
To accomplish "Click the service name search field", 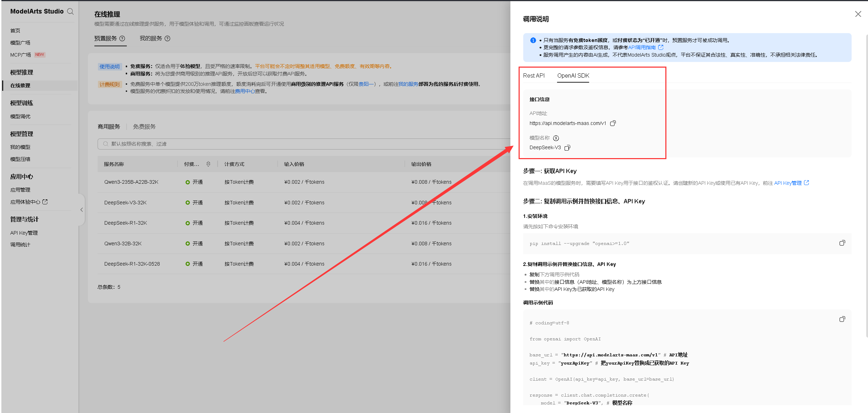I will point(304,144).
